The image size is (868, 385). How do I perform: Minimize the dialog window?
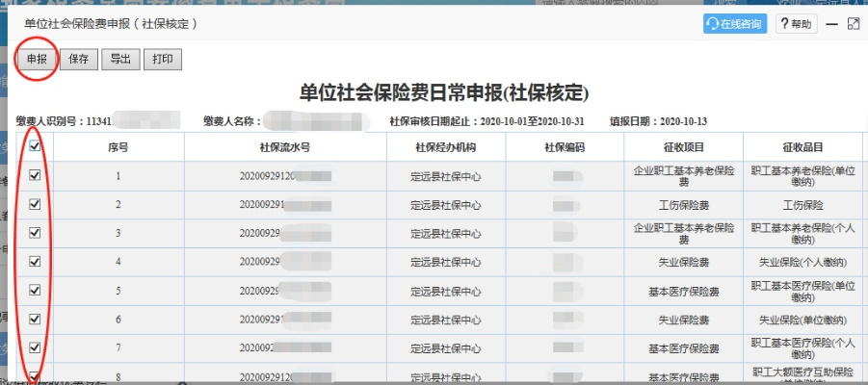(x=831, y=24)
